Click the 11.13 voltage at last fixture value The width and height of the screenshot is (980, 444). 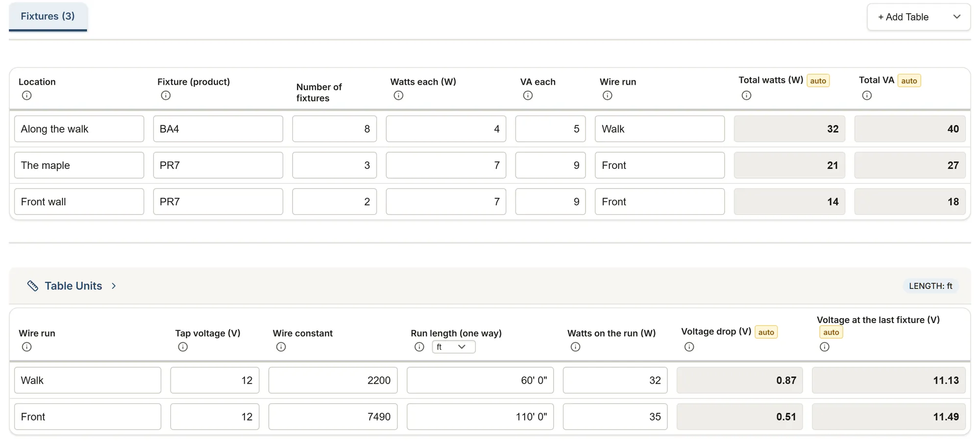coord(889,380)
